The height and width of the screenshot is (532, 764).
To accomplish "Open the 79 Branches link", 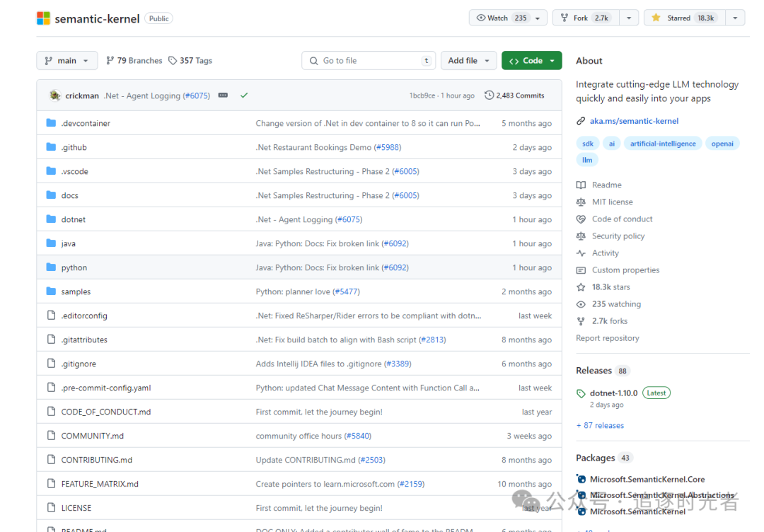I will 134,60.
